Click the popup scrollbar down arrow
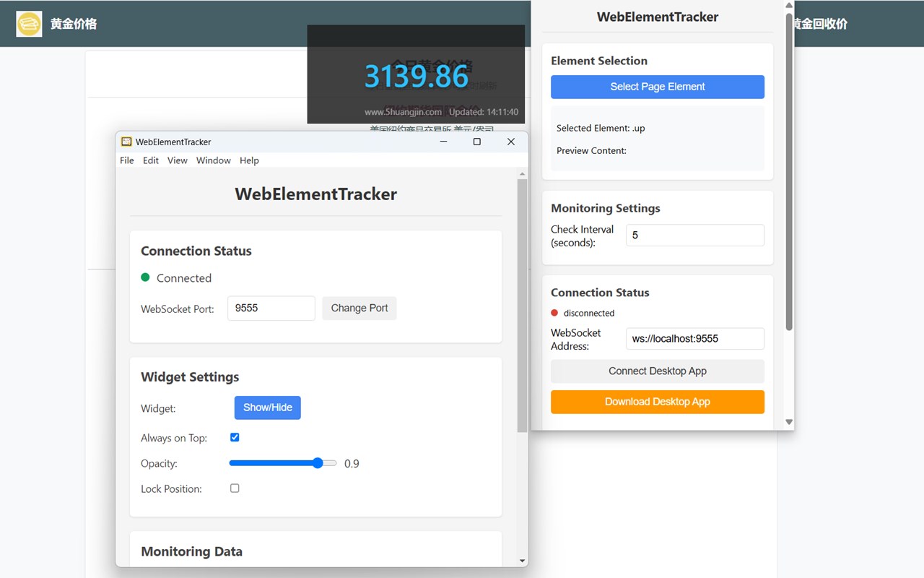924x578 pixels. (x=789, y=422)
